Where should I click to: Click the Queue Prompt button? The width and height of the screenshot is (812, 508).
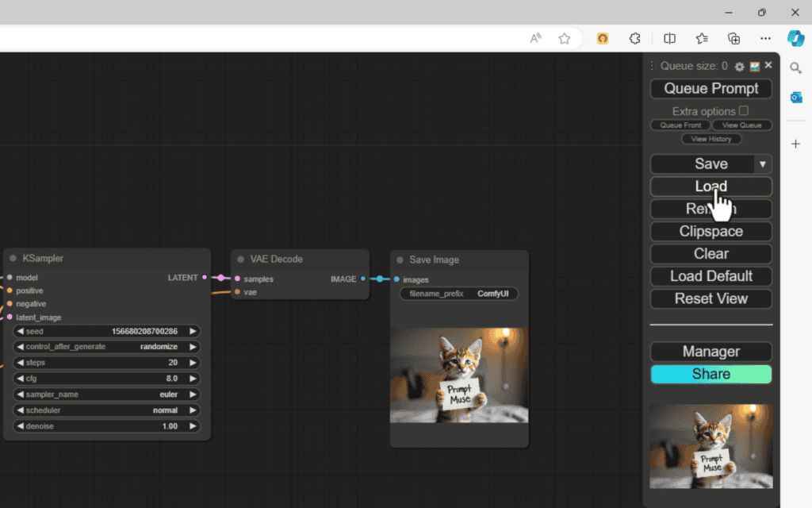click(710, 88)
